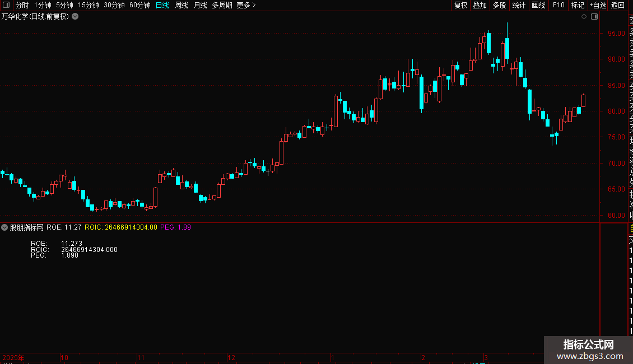Select the 60分钟 period
Image resolution: width=633 pixels, height=364 pixels.
pos(139,5)
